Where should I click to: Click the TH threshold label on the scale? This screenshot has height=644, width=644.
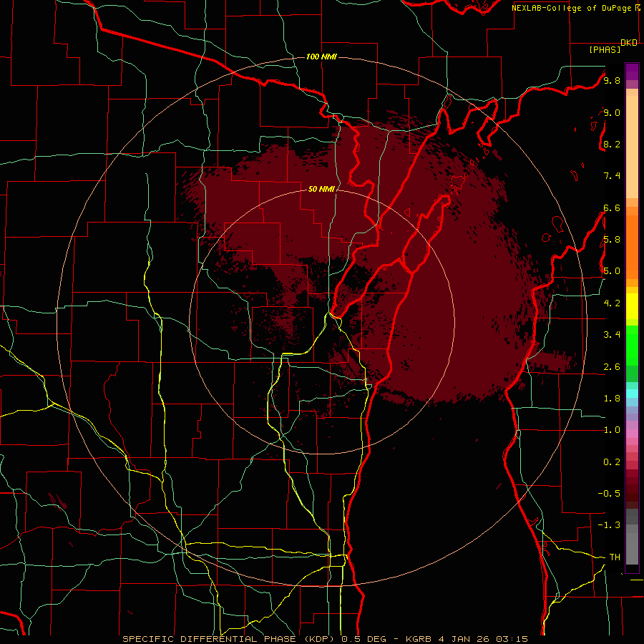pos(615,557)
